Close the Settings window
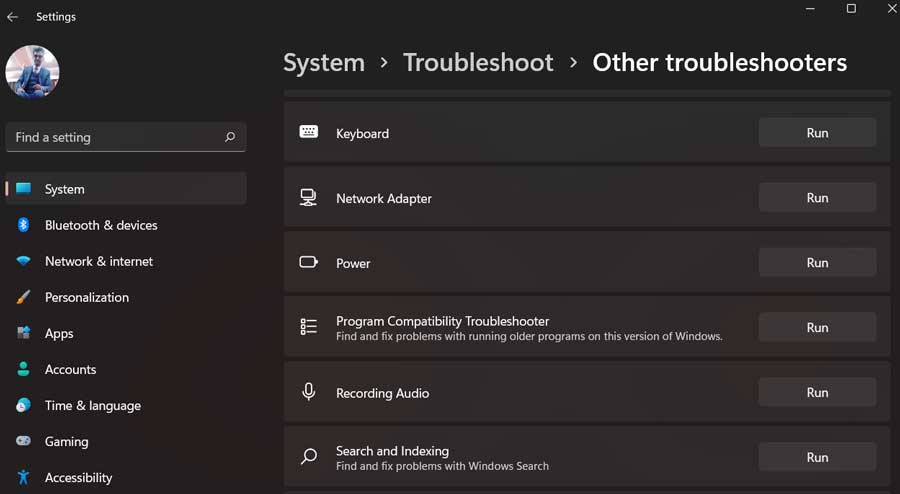This screenshot has width=900, height=494. pyautogui.click(x=893, y=9)
